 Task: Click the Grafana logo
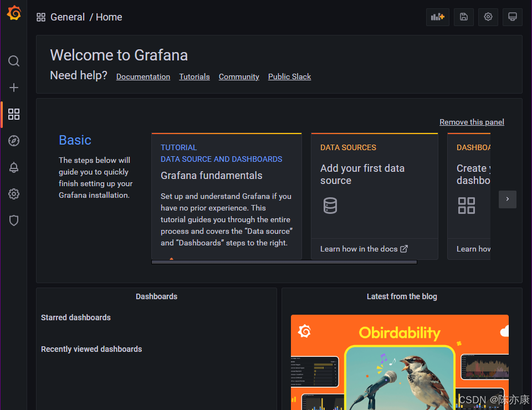pos(14,13)
